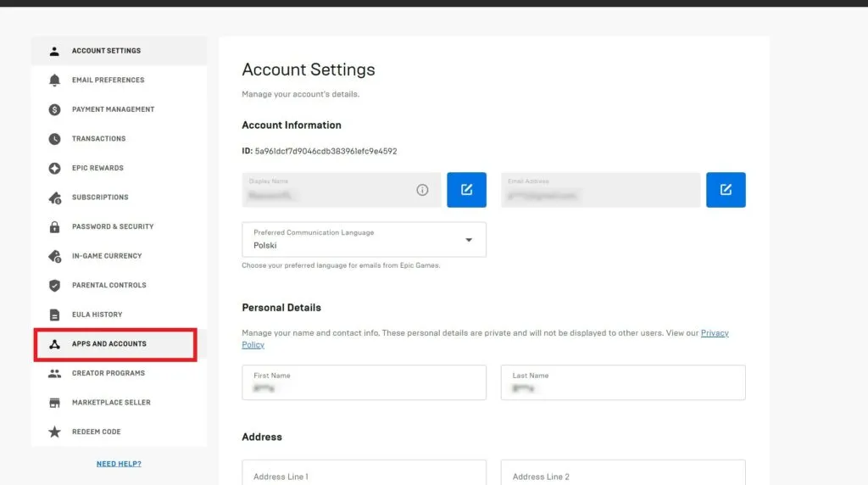Go to Epic Rewards section

coord(97,168)
